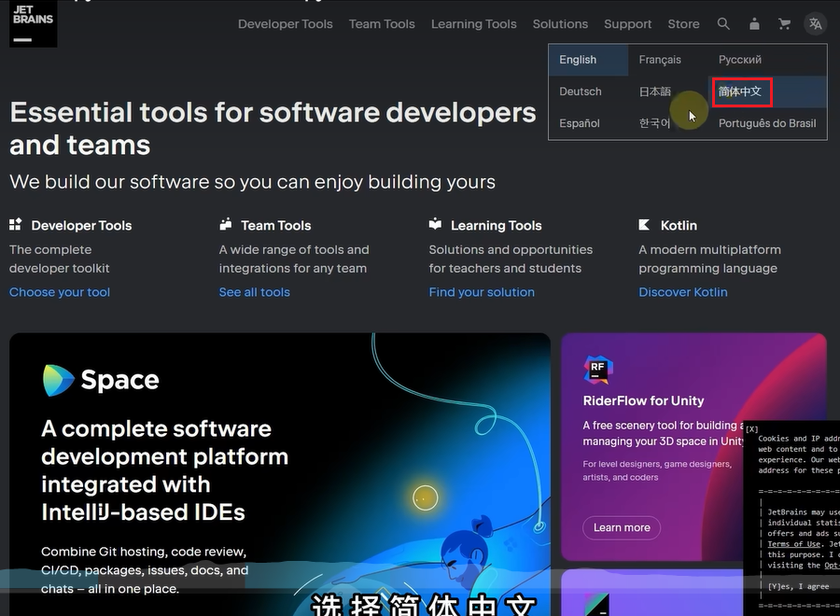Click the Team Tools section heading
The height and width of the screenshot is (616, 840).
pyautogui.click(x=276, y=226)
